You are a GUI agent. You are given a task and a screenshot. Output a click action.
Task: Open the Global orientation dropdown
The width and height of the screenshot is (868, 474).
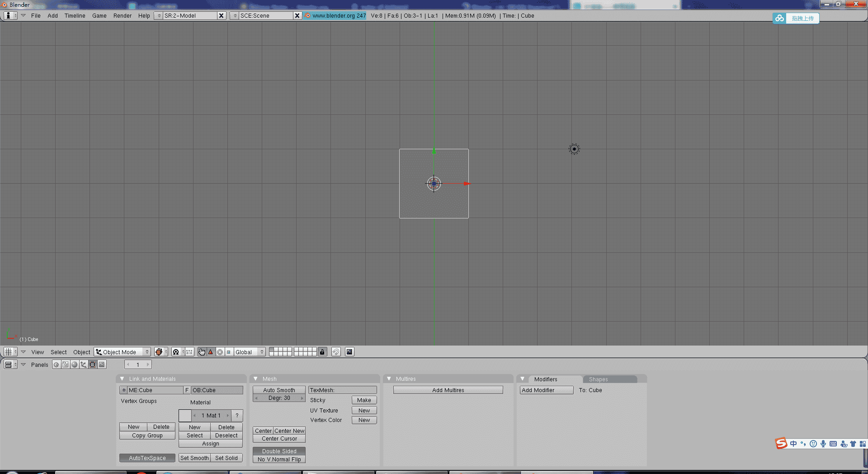coord(249,352)
